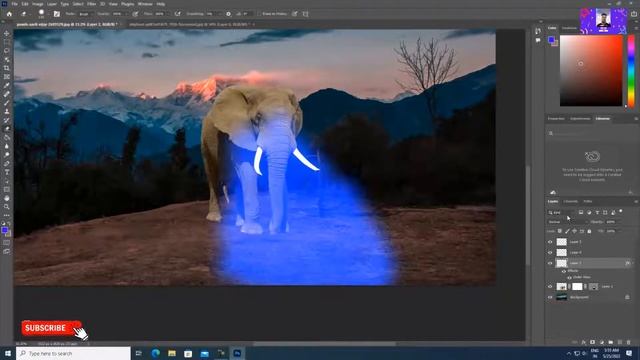The width and height of the screenshot is (640, 360).
Task: Open the brush settings panel icon
Action: (x=57, y=14)
